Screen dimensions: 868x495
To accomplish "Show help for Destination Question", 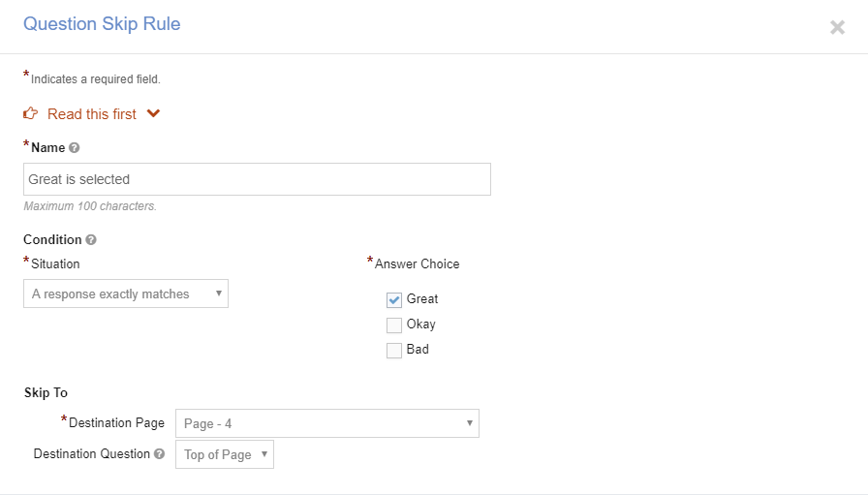I will click(160, 454).
